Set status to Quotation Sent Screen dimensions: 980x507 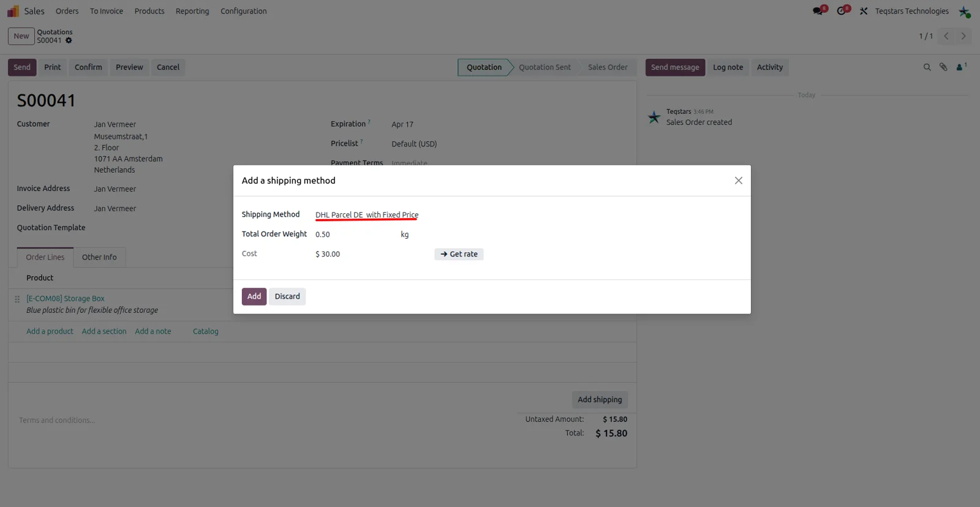tap(545, 67)
